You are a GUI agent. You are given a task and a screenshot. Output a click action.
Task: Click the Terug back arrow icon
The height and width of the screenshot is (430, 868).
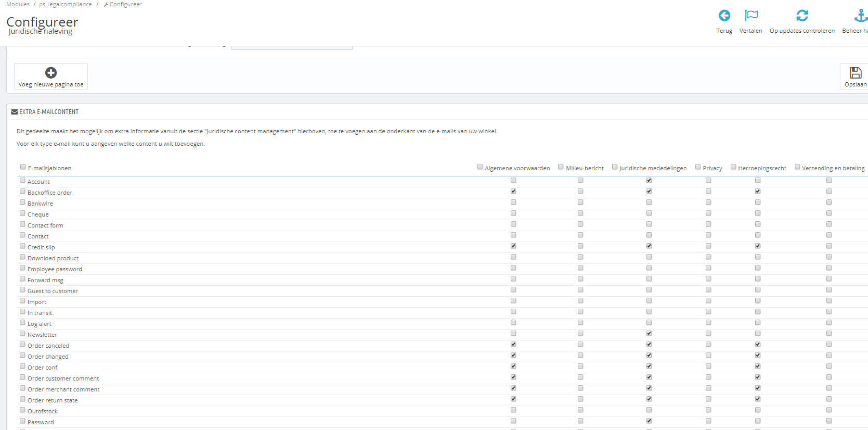coord(724,16)
